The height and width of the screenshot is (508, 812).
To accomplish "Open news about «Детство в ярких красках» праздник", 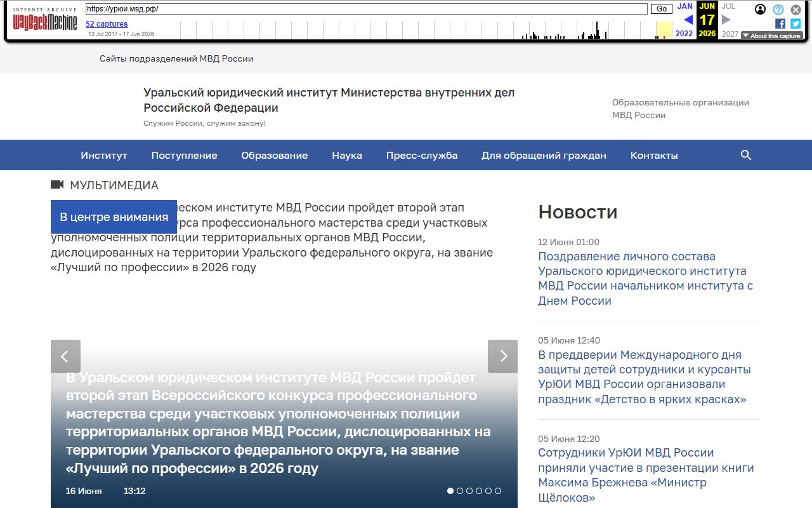I will coord(645,377).
